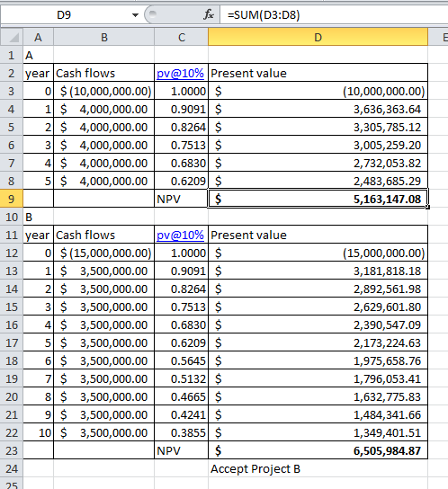Click the formula bar showing =SUM(D3:D8)
This screenshot has width=448, height=489.
point(334,14)
